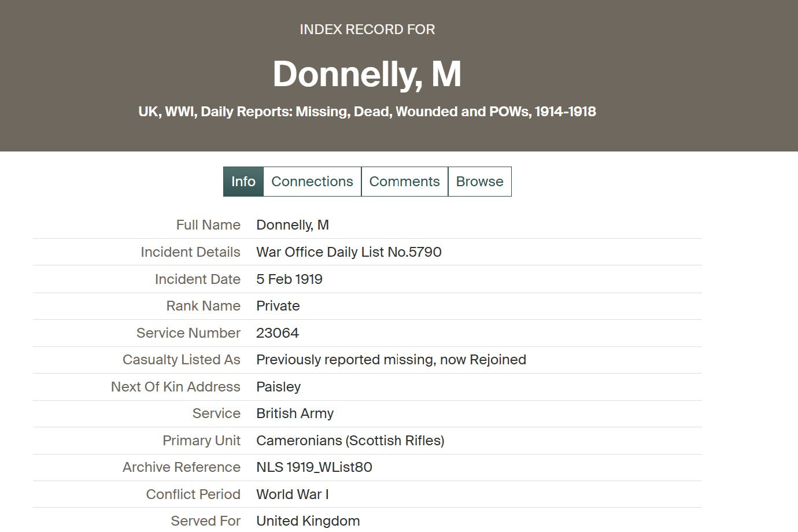The height and width of the screenshot is (532, 798).
Task: Click the next of kin address Paisley
Action: pyautogui.click(x=279, y=387)
